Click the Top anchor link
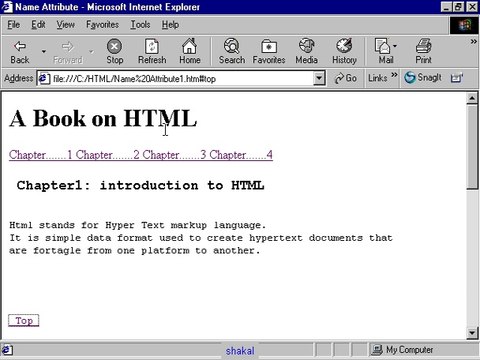Viewport: 480px width, 360px height. 24,321
